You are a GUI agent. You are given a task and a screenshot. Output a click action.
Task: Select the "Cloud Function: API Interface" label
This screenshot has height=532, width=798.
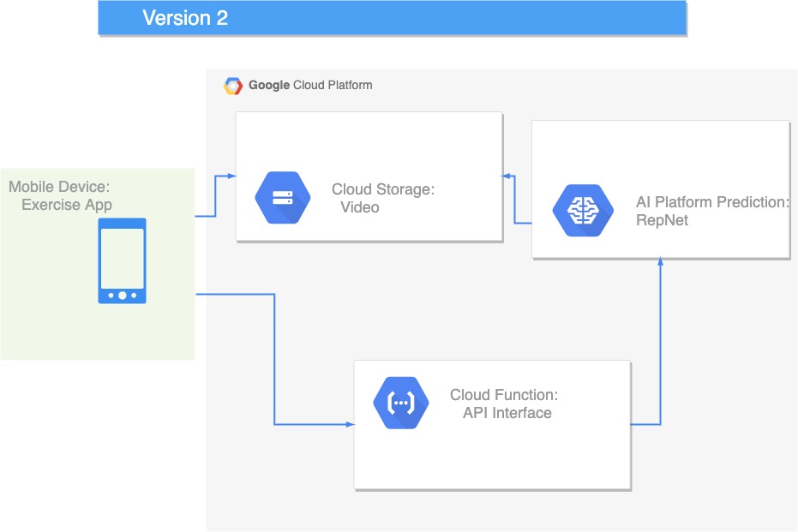[504, 403]
